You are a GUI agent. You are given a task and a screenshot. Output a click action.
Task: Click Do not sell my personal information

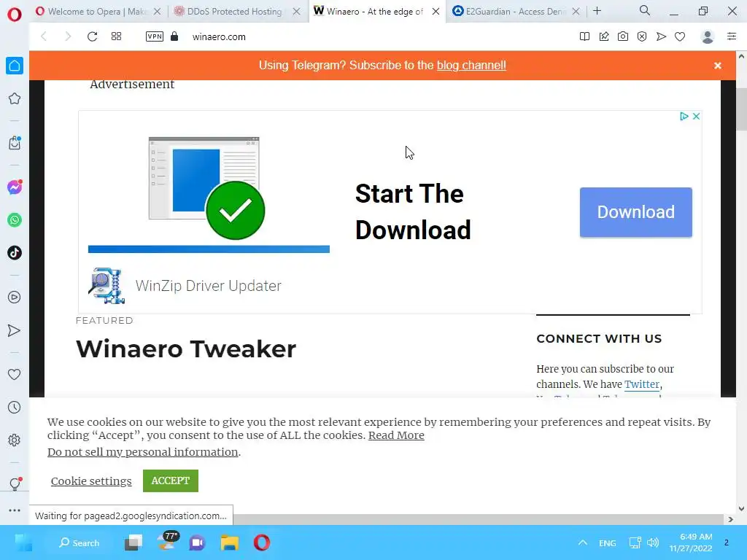[x=142, y=452]
